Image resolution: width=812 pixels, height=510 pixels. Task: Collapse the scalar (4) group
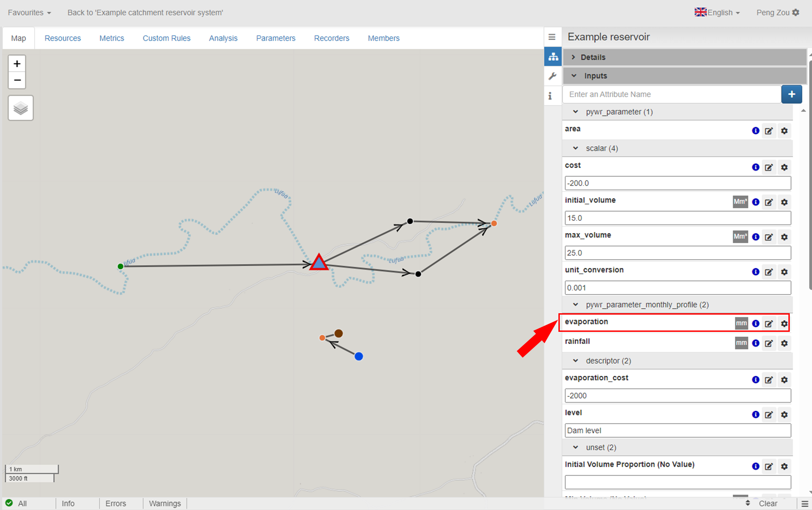point(576,148)
